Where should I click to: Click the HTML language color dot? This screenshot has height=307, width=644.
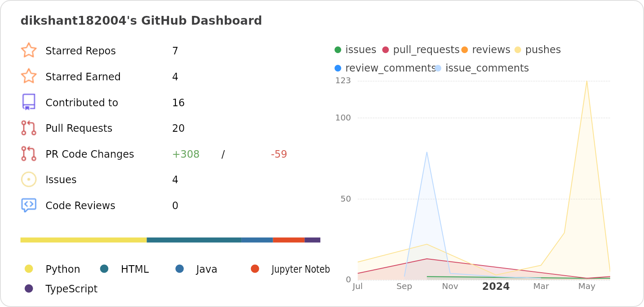click(104, 269)
